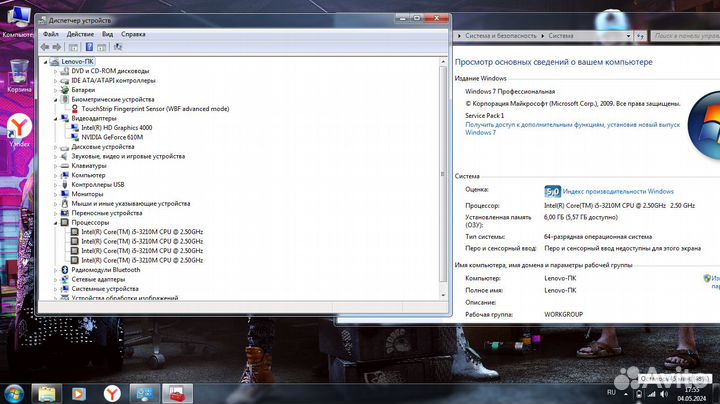Open the Вид menu
Image resolution: width=720 pixels, height=404 pixels.
[107, 34]
